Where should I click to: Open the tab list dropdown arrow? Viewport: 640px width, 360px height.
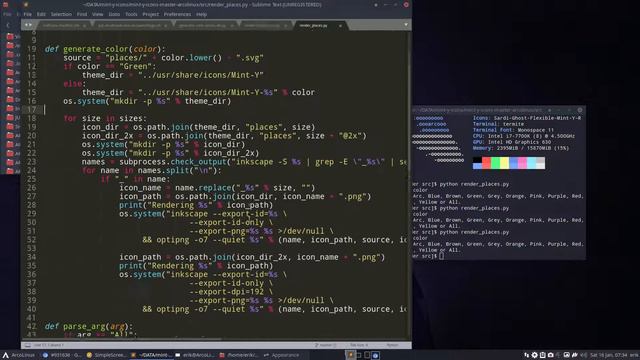406,25
